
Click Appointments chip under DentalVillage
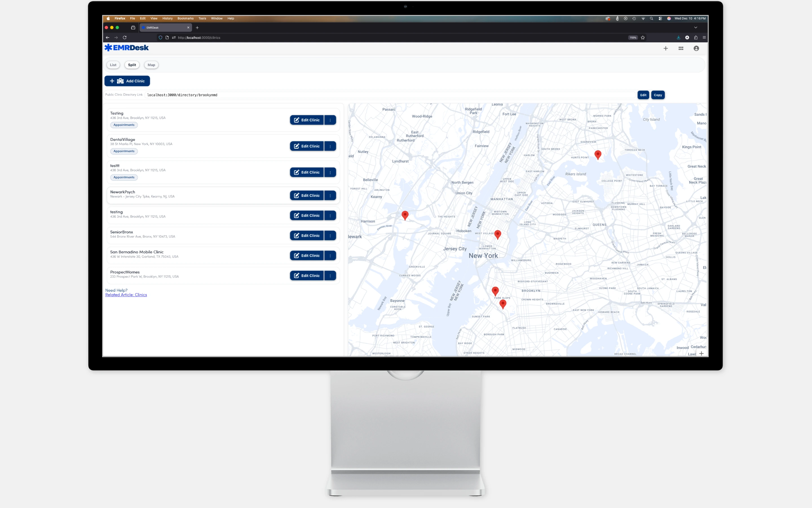click(124, 151)
